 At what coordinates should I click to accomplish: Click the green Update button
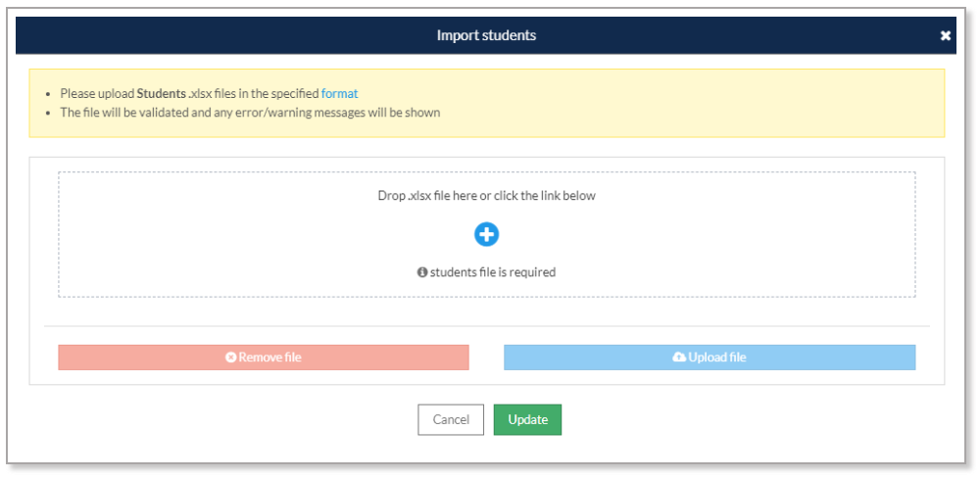[x=527, y=420]
